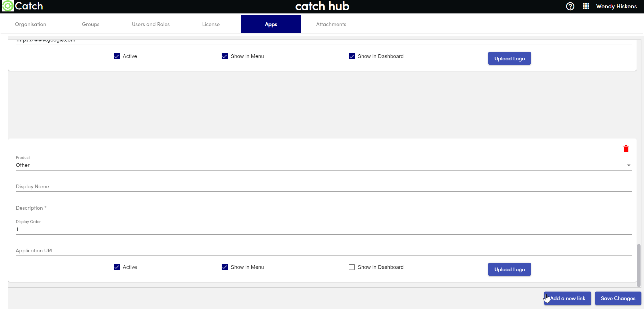The image size is (644, 309).
Task: Click the green Catch logo icon
Action: [x=8, y=6]
